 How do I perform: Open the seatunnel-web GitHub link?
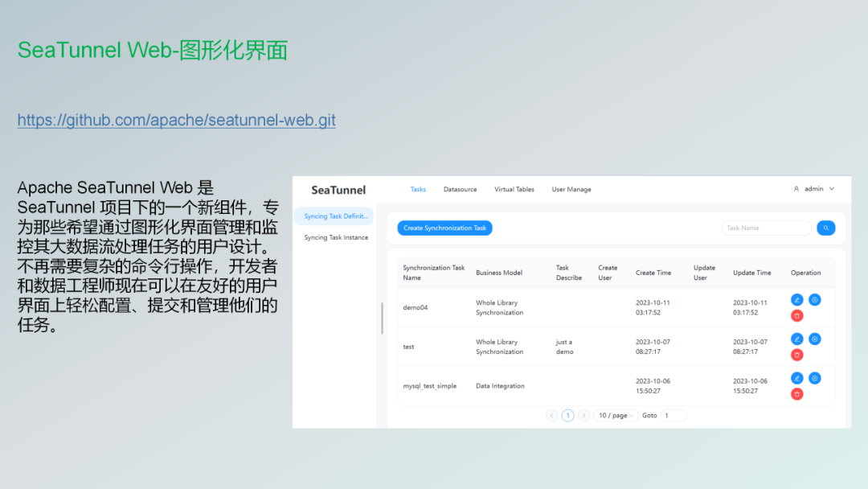tap(176, 120)
